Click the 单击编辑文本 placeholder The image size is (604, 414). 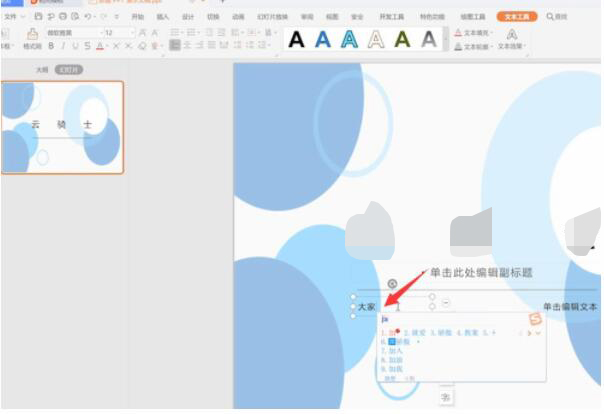570,307
